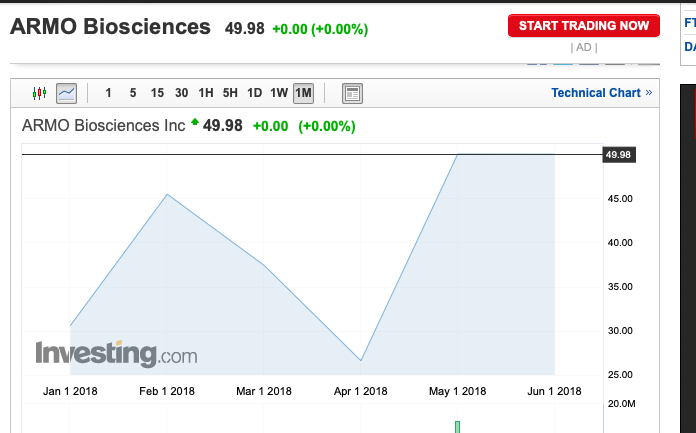Click the green volume bar at May 2018
This screenshot has height=433, width=696.
coord(457,427)
